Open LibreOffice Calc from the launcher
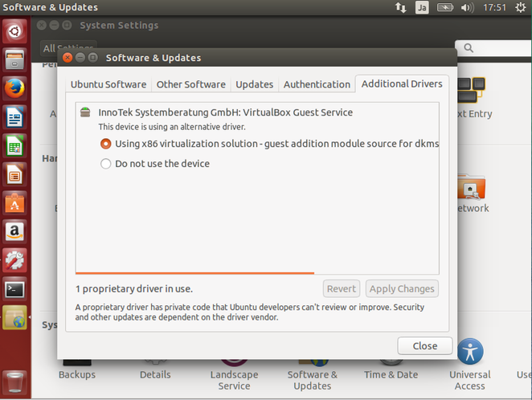The height and width of the screenshot is (400, 532). (x=14, y=145)
